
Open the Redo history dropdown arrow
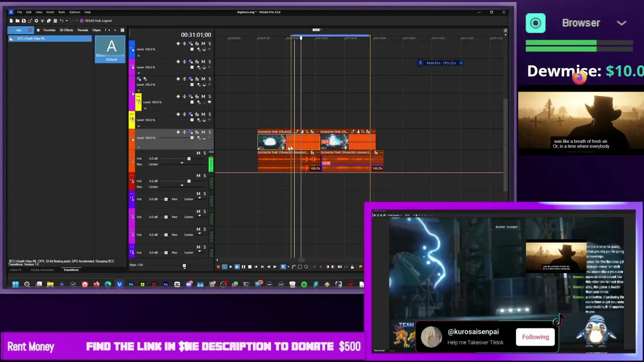[77, 21]
